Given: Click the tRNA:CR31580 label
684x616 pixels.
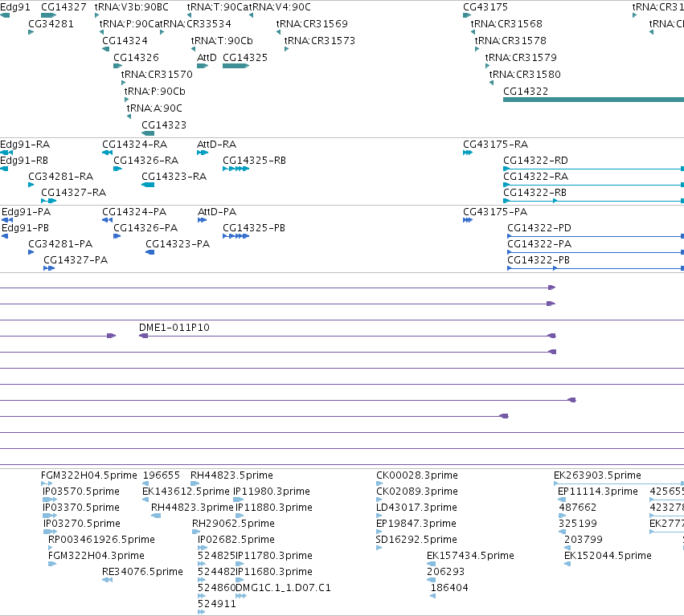Looking at the screenshot, I should 525,75.
